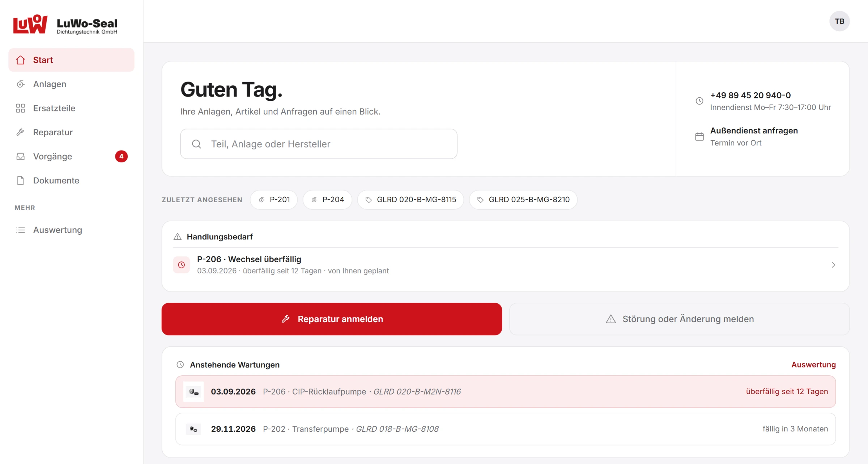
Task: Open the 29.11.2026 P-202 maintenance row
Action: [506, 429]
